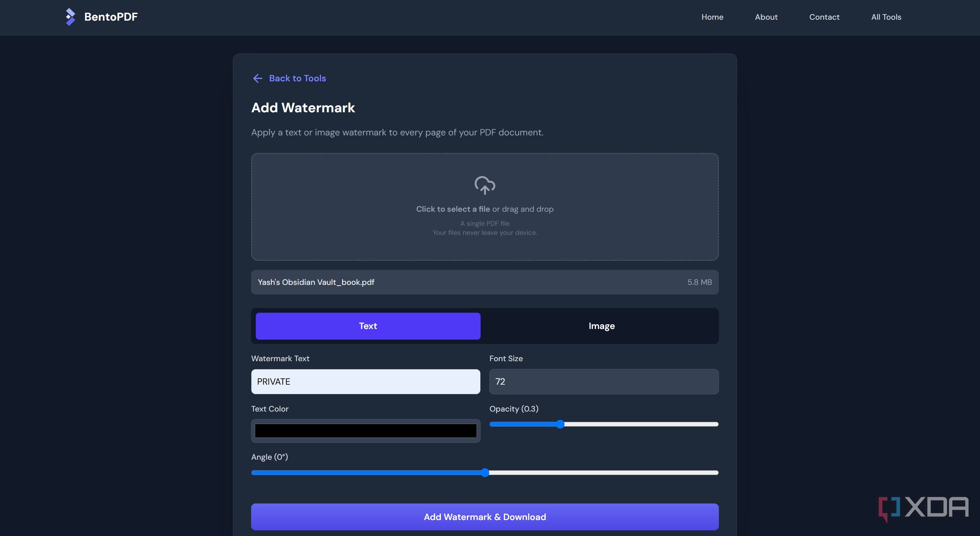980x536 pixels.
Task: Open the Text Color picker swatch
Action: [x=366, y=431]
